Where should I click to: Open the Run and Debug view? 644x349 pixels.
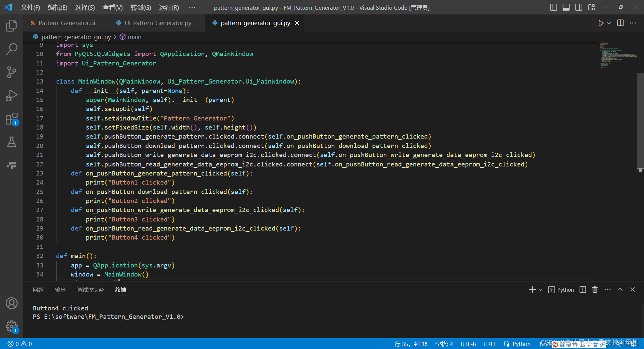pyautogui.click(x=12, y=95)
